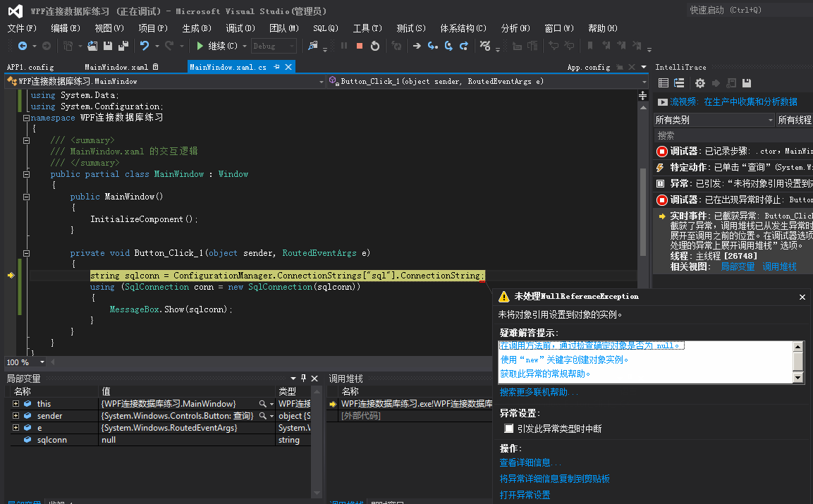Open the 调试(D) Debug menu
The height and width of the screenshot is (504, 813).
[240, 28]
